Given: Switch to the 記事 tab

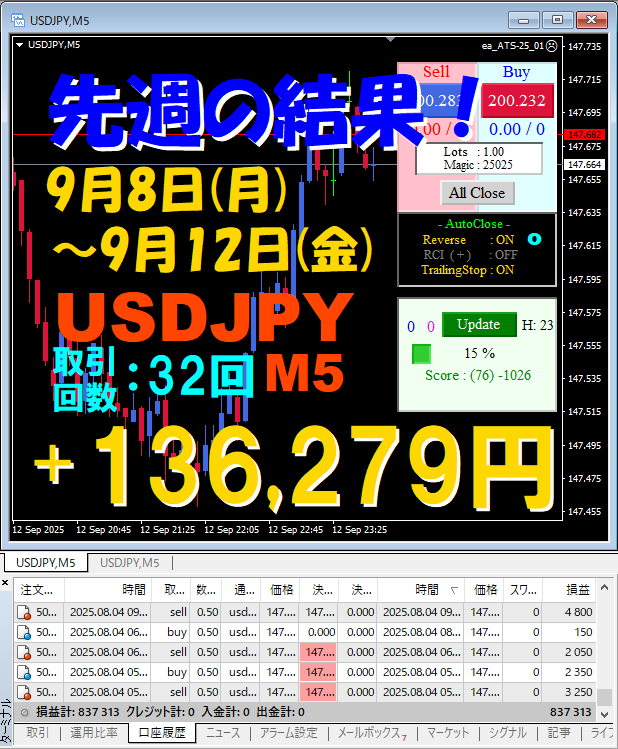Looking at the screenshot, I should [559, 733].
